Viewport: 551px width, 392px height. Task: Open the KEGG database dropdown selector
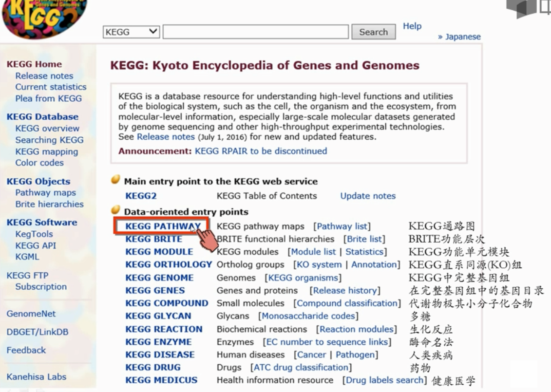[x=132, y=32]
